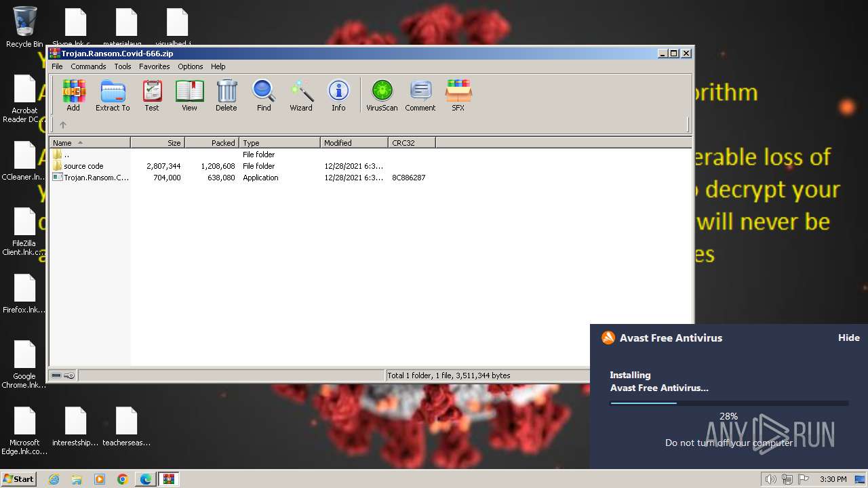The height and width of the screenshot is (488, 868).
Task: Click the 1,208,608 packed value
Action: click(x=218, y=166)
